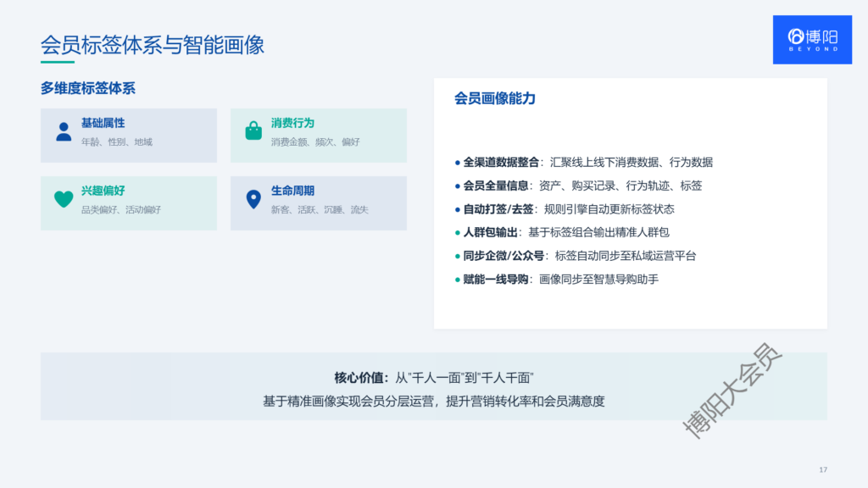Click the bullet line 赋能一线导购
The image size is (868, 488).
pyautogui.click(x=557, y=280)
